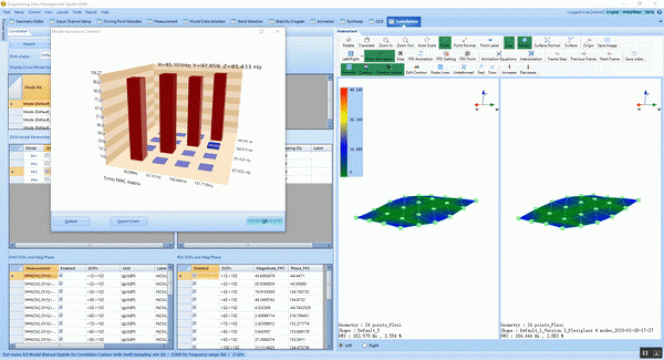Toggle Point Label display
The image size is (664, 360).
[489, 42]
